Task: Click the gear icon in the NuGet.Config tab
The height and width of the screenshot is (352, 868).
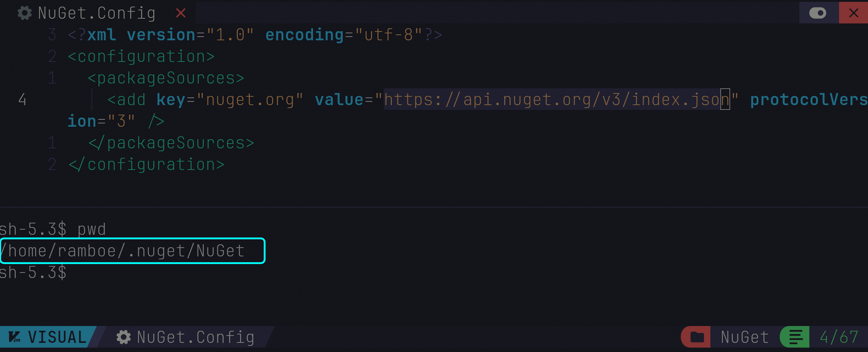Action: coord(25,13)
